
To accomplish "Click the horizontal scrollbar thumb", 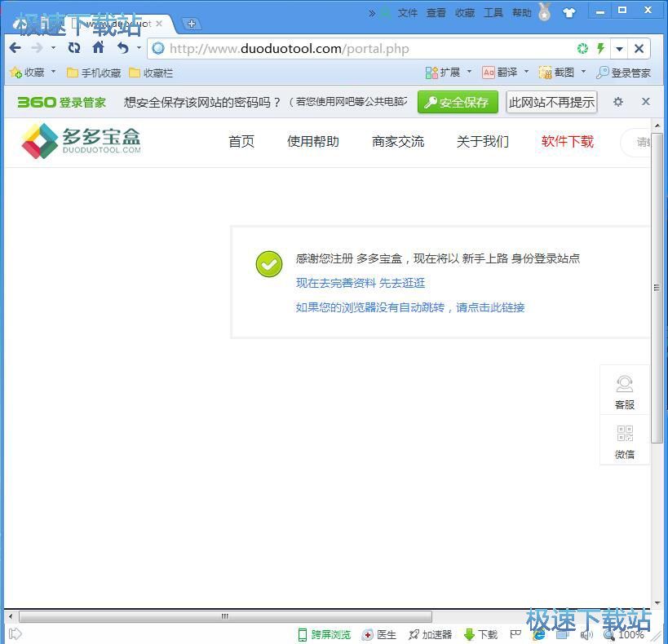I will point(225,616).
